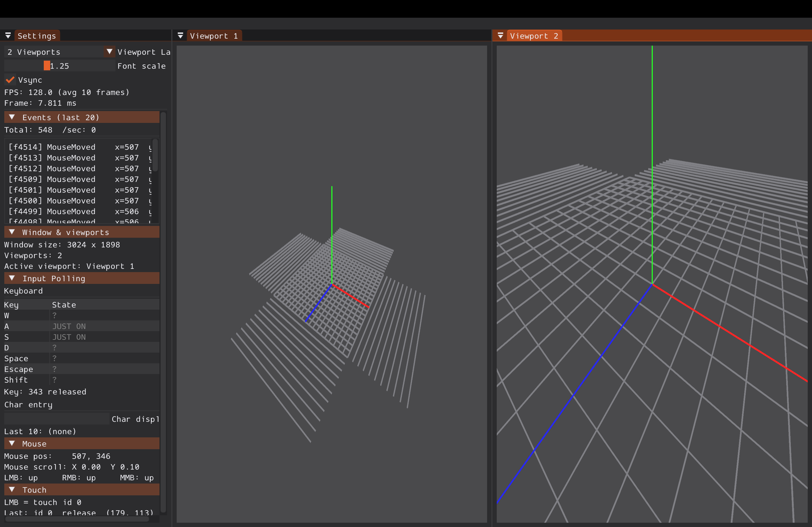The height and width of the screenshot is (527, 812).
Task: Click the [f4501] MouseMoved event row
Action: coord(80,190)
